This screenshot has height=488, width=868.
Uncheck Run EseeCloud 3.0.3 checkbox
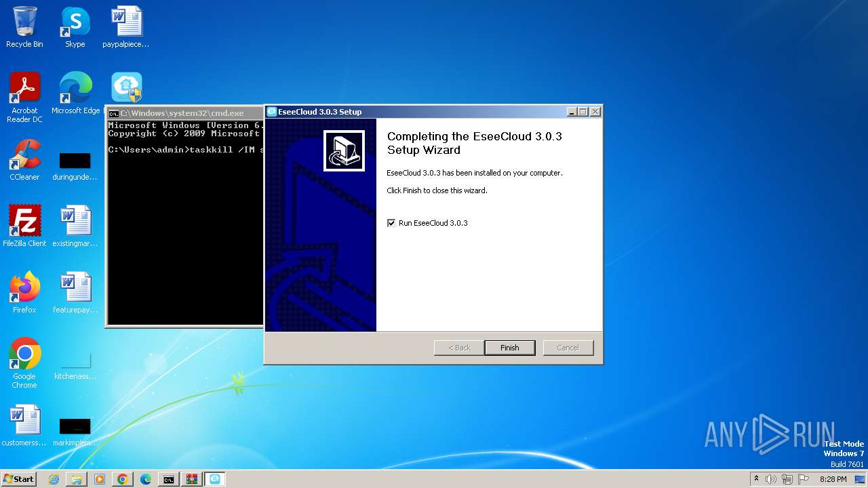coord(391,223)
